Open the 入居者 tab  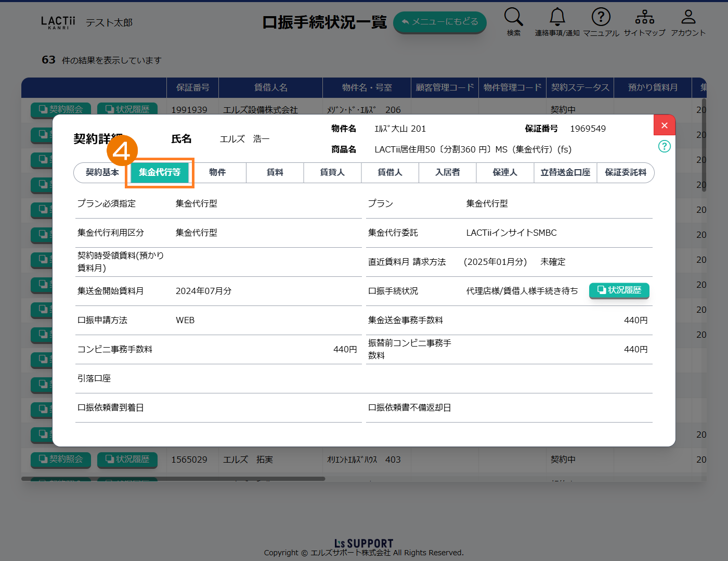447,173
